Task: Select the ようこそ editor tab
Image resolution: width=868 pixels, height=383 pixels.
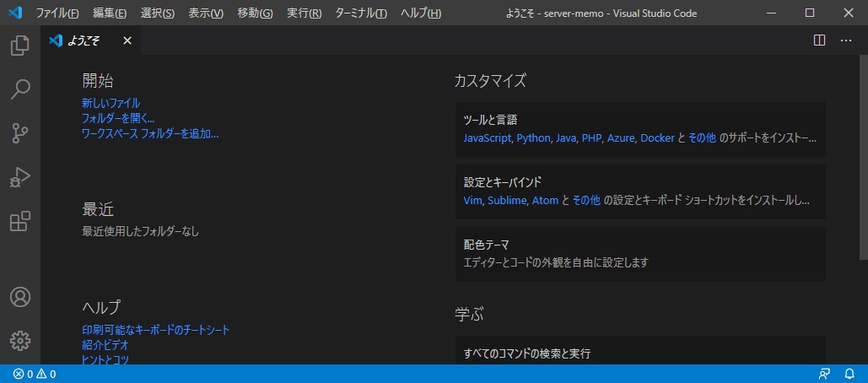Action: coord(91,40)
